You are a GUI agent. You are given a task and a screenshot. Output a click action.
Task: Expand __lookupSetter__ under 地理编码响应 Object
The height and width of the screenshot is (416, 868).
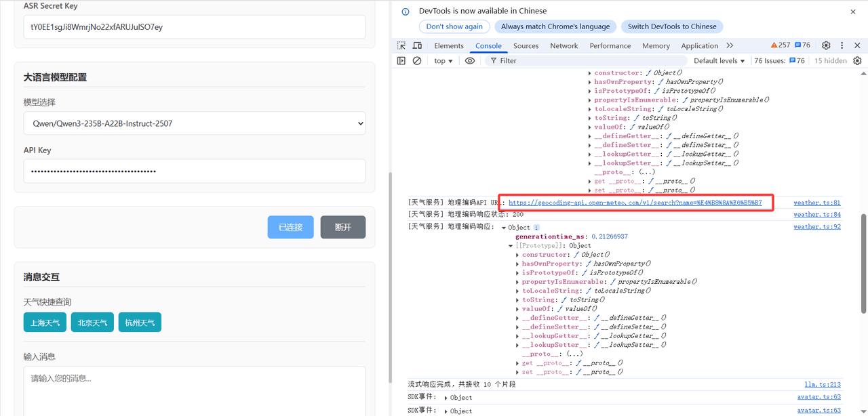[x=517, y=345]
